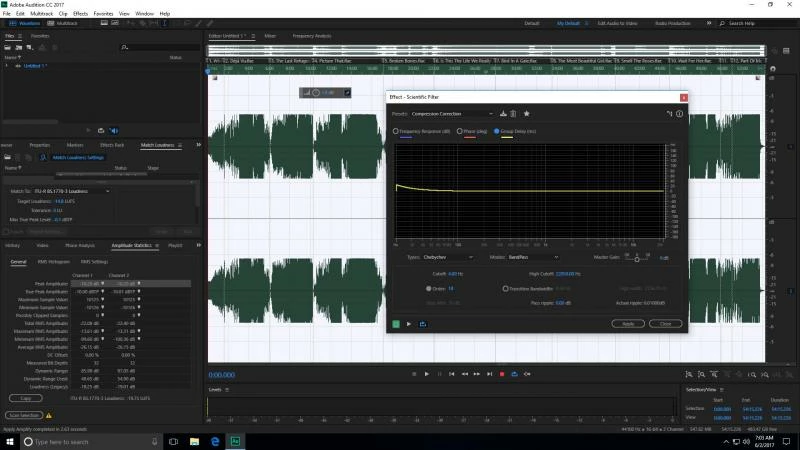Screen dimensions: 800x450
Task: Click the transport Play button
Action: coord(427,374)
